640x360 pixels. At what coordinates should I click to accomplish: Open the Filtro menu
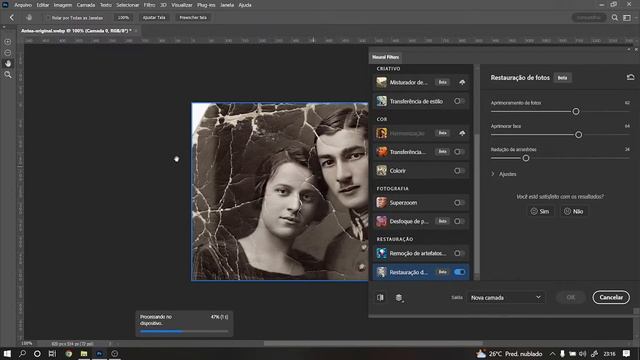(x=149, y=5)
